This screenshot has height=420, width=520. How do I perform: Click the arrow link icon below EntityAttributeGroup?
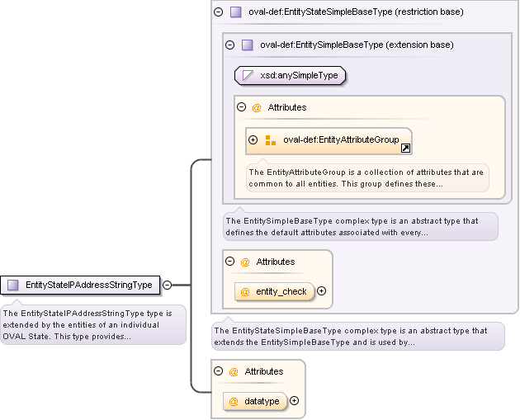pyautogui.click(x=406, y=149)
